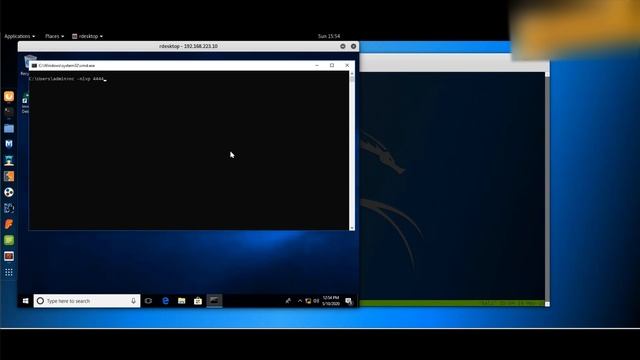Click the network icon in system tray
The image size is (640, 360).
click(x=308, y=301)
